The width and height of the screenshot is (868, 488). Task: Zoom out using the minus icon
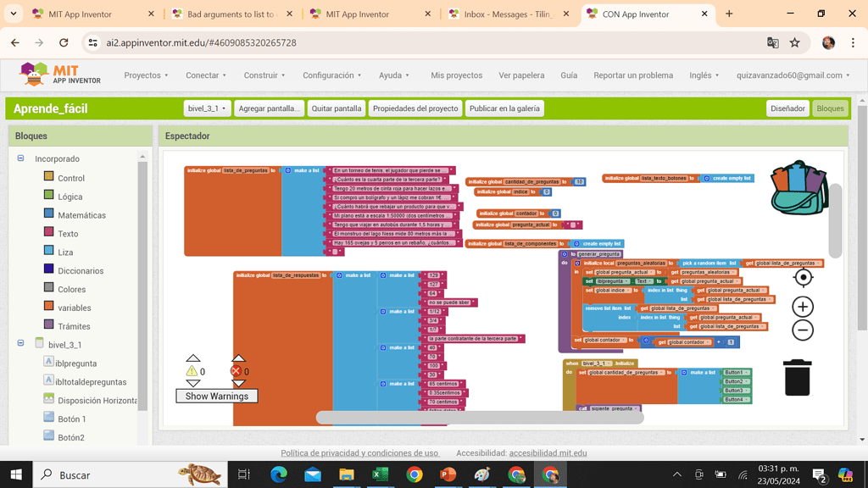[x=802, y=330]
